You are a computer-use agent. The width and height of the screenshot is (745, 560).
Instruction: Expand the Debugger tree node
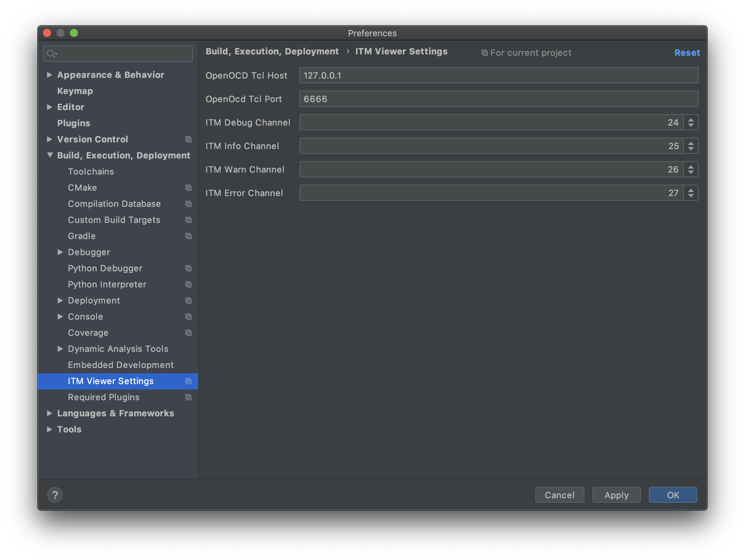click(60, 252)
